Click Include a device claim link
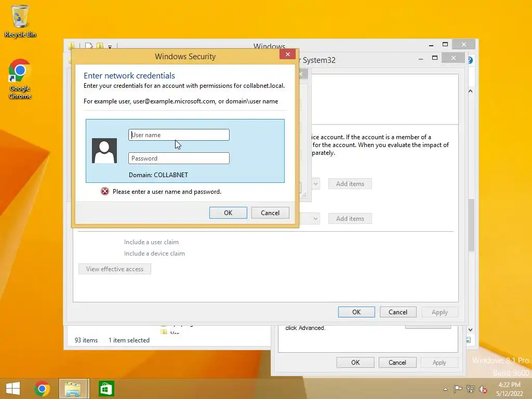 pos(154,254)
